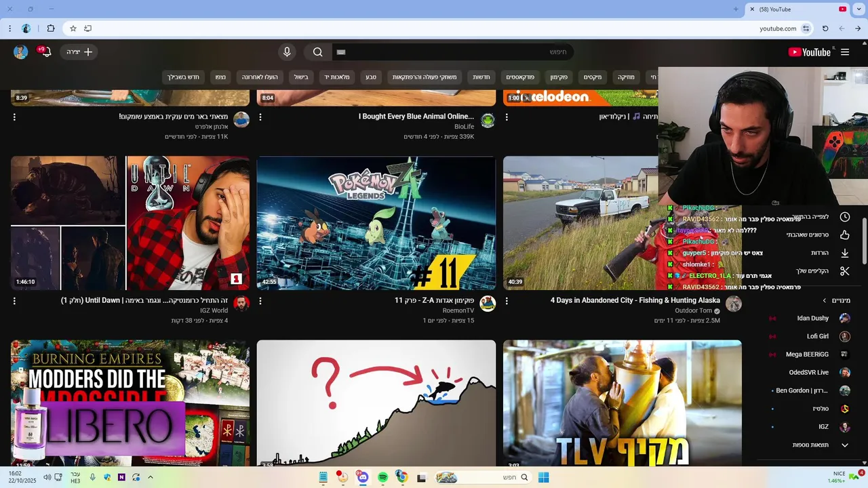
Task: Open the account avatar menu
Action: 21,52
